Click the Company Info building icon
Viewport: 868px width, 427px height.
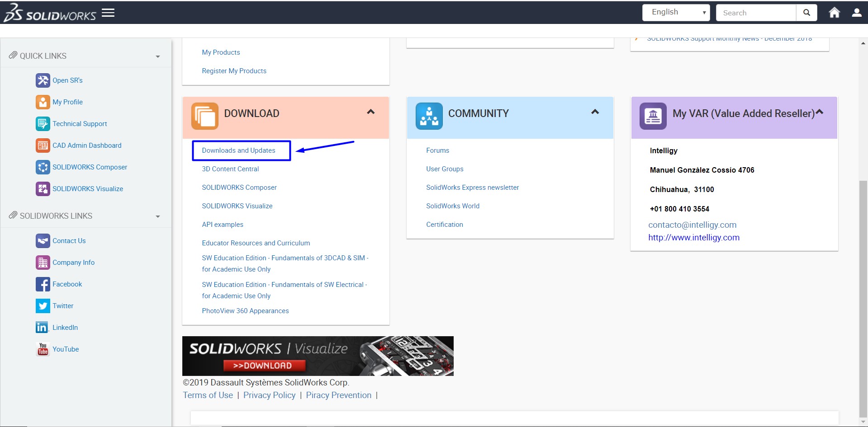pos(43,263)
